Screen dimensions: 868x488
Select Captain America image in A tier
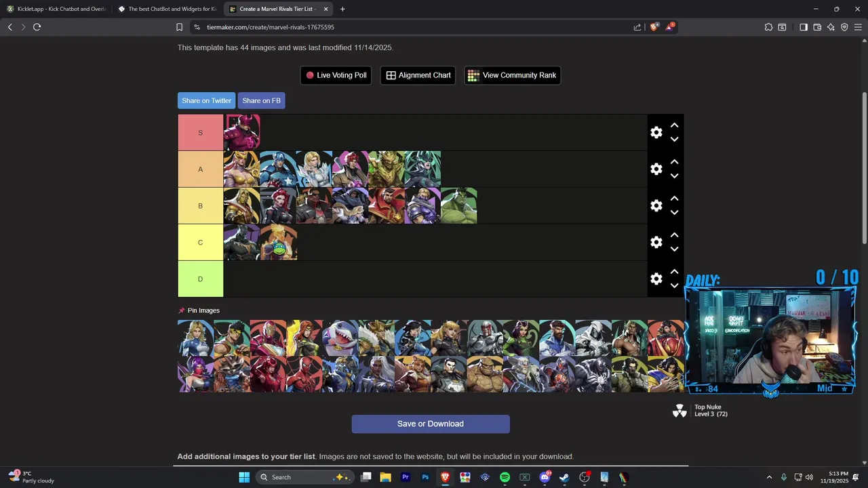point(278,169)
